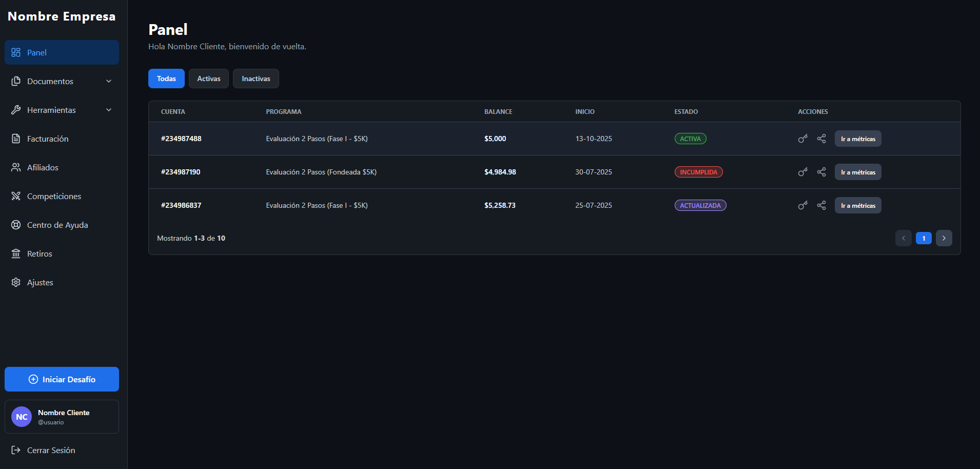Click the share icon for account #234986837
The width and height of the screenshot is (980, 469).
[821, 205]
